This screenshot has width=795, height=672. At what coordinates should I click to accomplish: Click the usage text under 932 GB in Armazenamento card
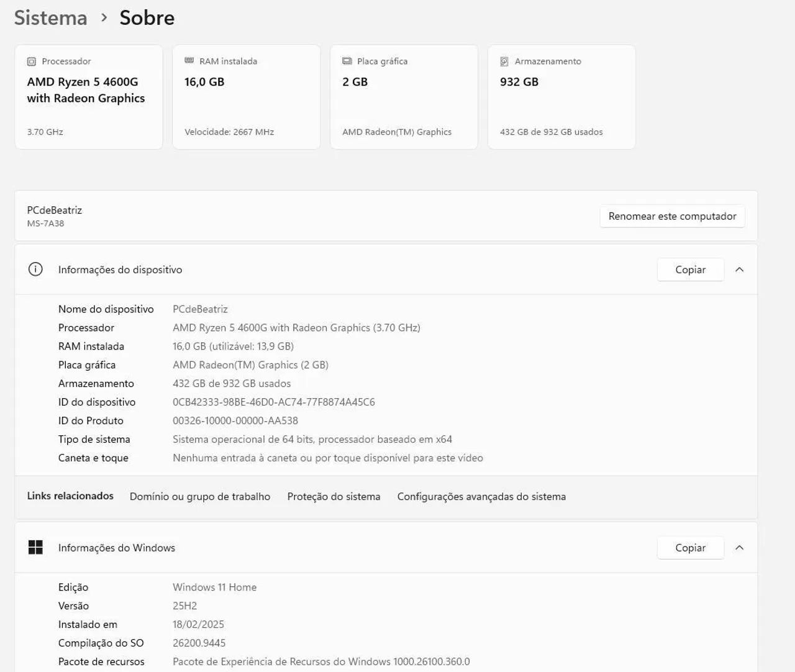pyautogui.click(x=552, y=132)
